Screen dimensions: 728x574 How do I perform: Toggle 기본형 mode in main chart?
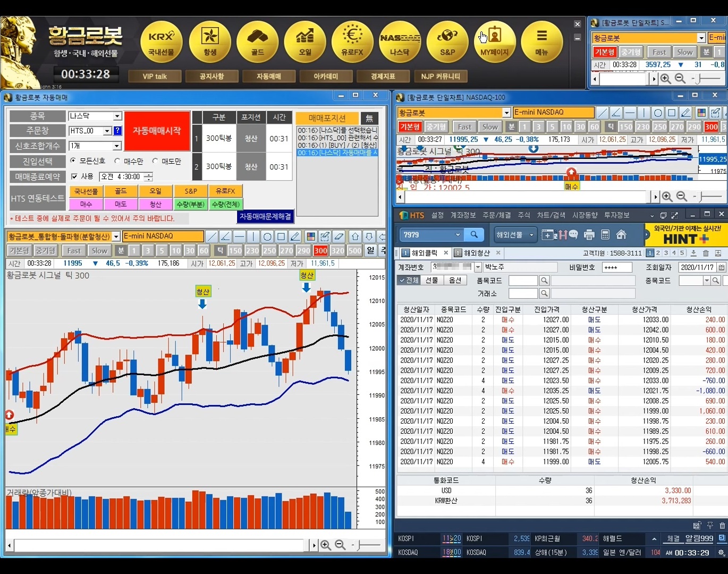pyautogui.click(x=20, y=250)
